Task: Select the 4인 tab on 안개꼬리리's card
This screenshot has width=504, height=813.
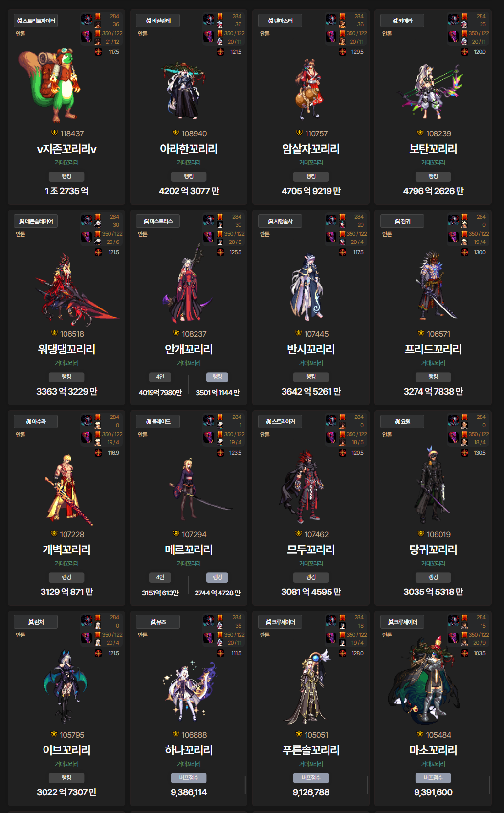Action: click(160, 377)
